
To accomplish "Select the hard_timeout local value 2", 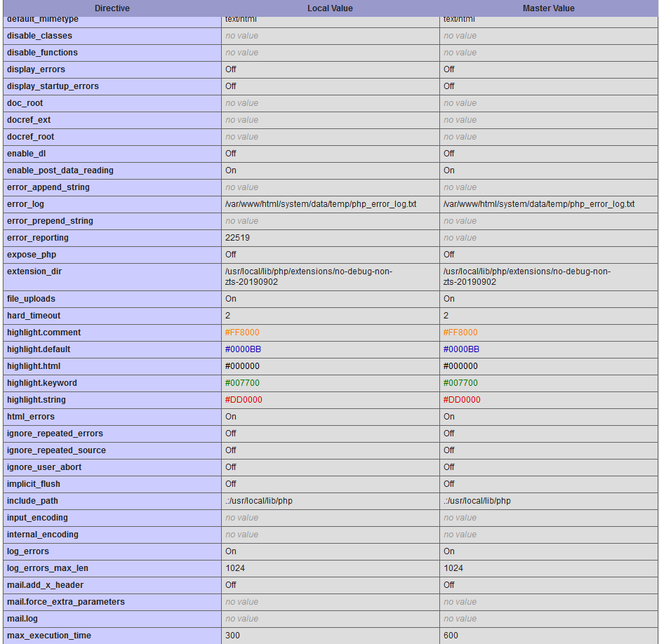I will (228, 316).
